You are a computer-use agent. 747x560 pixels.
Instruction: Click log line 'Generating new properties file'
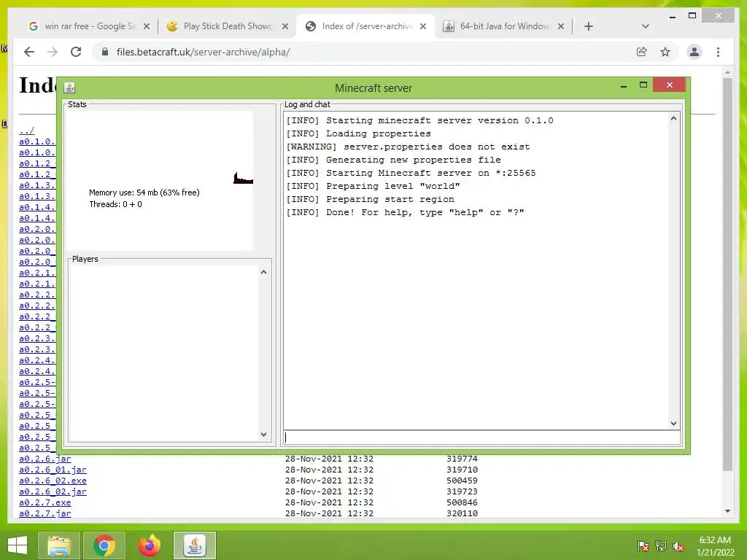[x=414, y=160]
